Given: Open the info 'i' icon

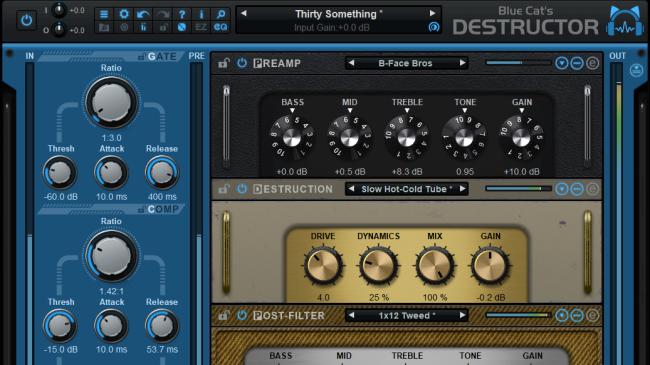Looking at the screenshot, I should (201, 14).
